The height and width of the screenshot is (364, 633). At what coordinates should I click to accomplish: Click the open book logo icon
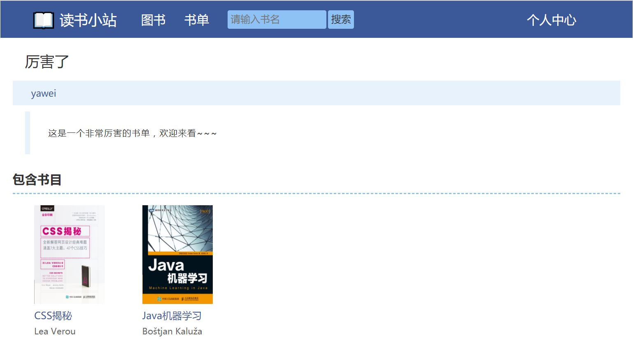(x=44, y=20)
